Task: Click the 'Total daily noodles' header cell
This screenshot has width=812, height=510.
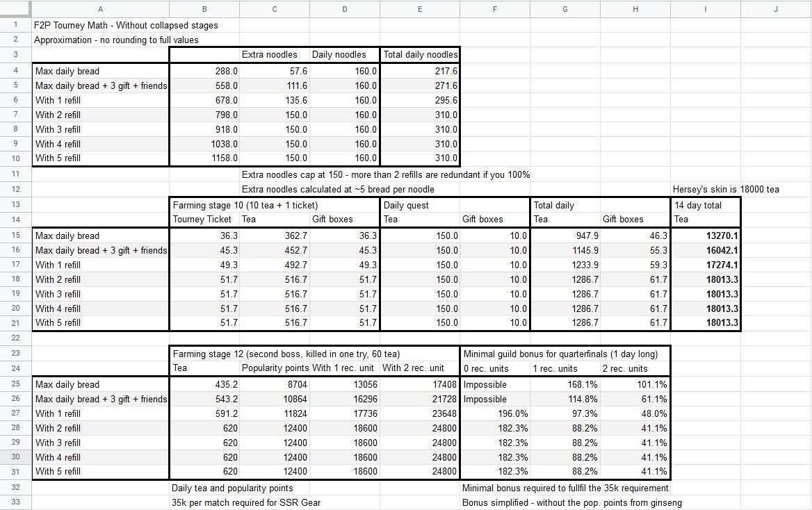Action: pos(419,54)
